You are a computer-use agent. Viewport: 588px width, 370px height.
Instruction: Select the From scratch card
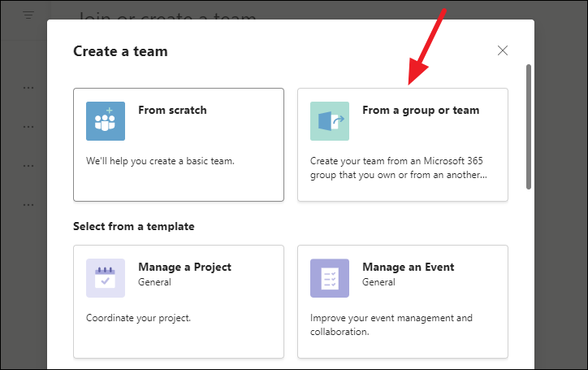[179, 145]
